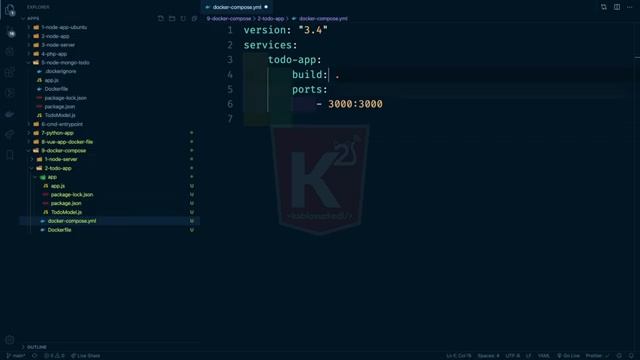Expand the 7-python-app folder chevron

pos(29,133)
